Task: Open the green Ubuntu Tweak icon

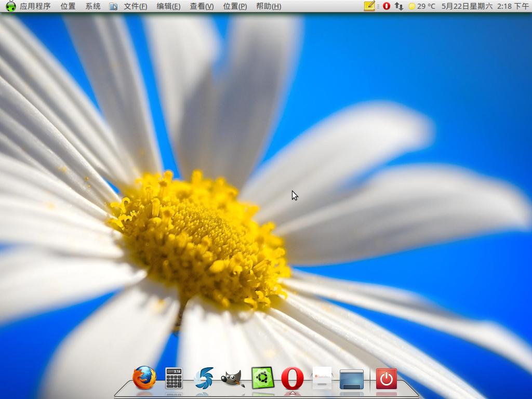Action: click(x=262, y=378)
